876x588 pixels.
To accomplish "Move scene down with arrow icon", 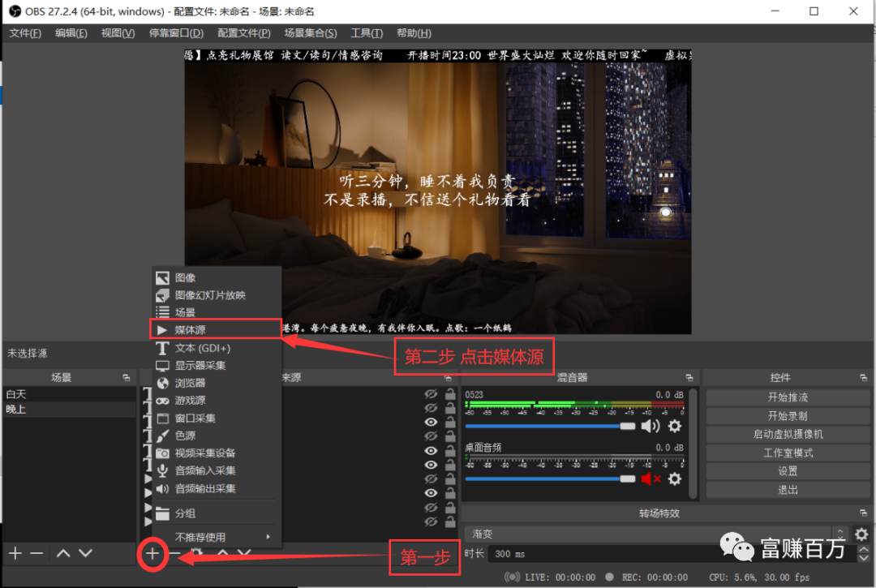I will 85,553.
